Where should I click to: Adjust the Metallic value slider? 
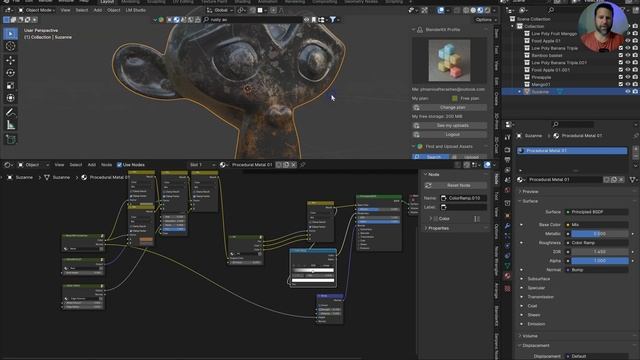(600, 234)
